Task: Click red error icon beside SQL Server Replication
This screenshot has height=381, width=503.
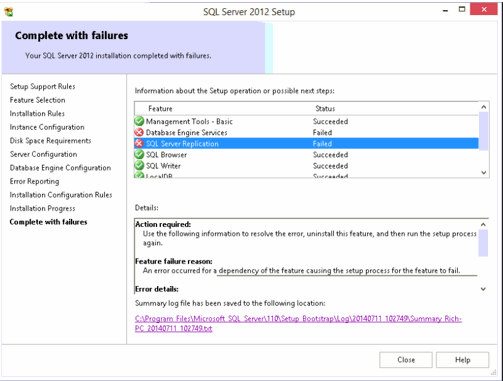Action: (139, 144)
